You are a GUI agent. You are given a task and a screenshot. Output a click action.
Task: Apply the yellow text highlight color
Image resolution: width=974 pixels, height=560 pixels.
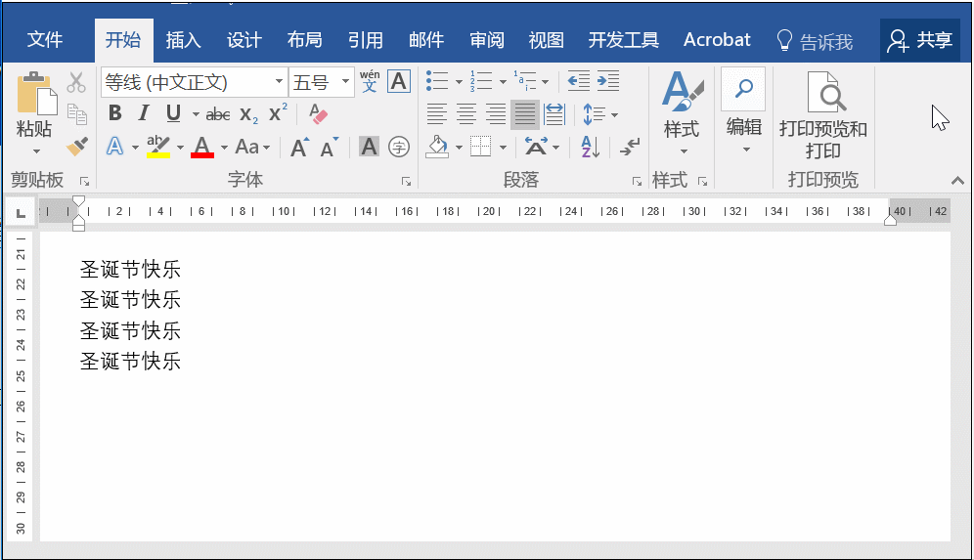[158, 147]
